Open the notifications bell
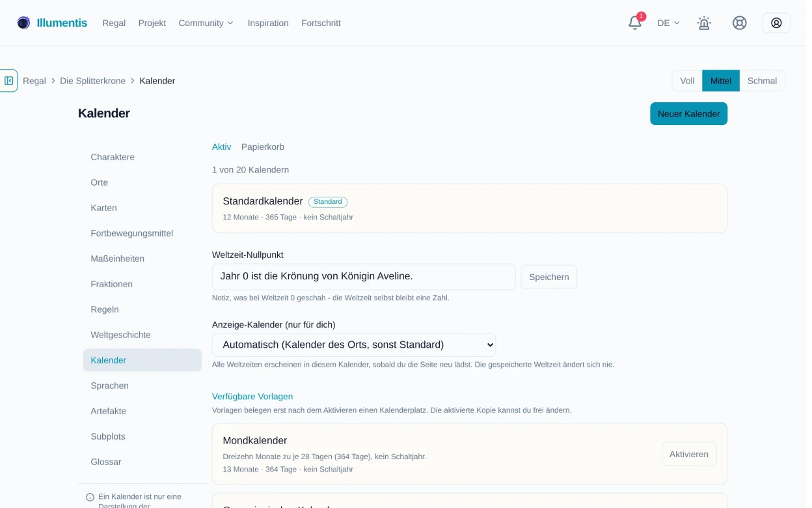This screenshot has height=508, width=812. (635, 23)
